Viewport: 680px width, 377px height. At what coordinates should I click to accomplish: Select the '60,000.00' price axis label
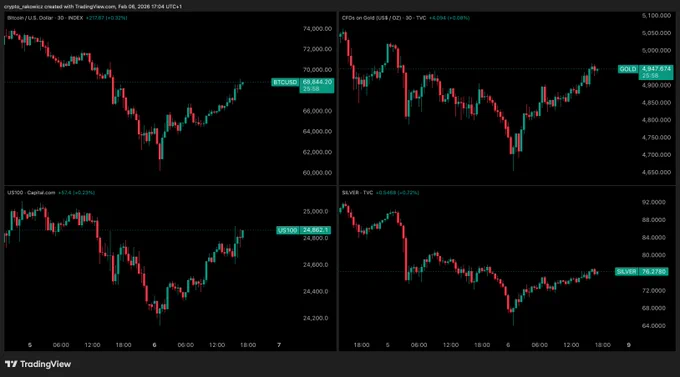[317, 173]
